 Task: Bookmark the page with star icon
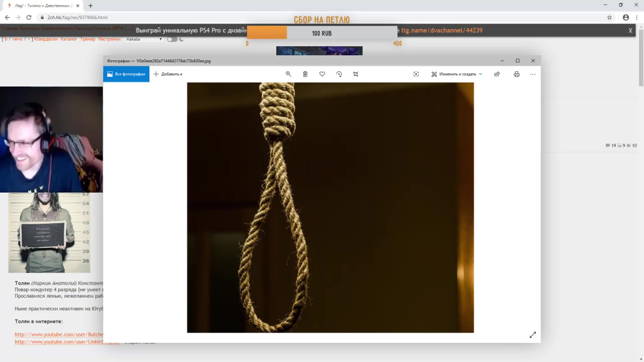pos(609,17)
